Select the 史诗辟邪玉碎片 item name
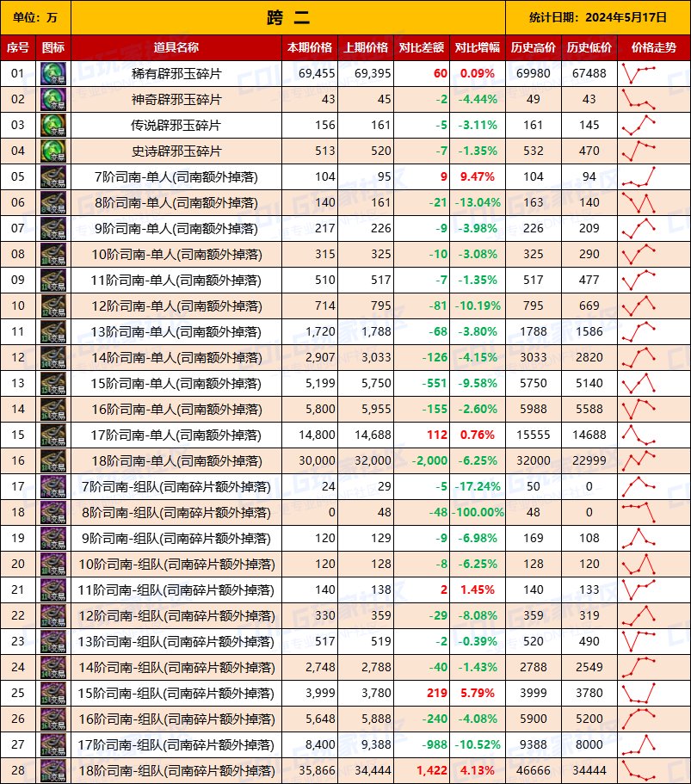 tap(176, 151)
